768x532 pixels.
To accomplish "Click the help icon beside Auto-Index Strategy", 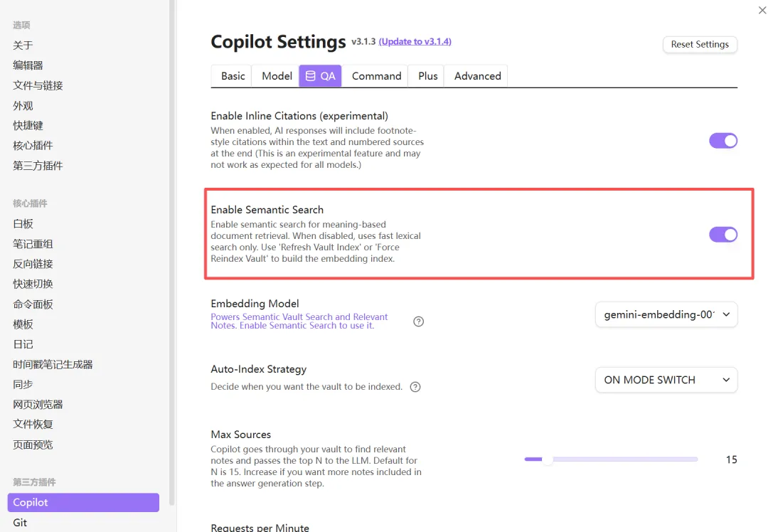I will coord(416,387).
